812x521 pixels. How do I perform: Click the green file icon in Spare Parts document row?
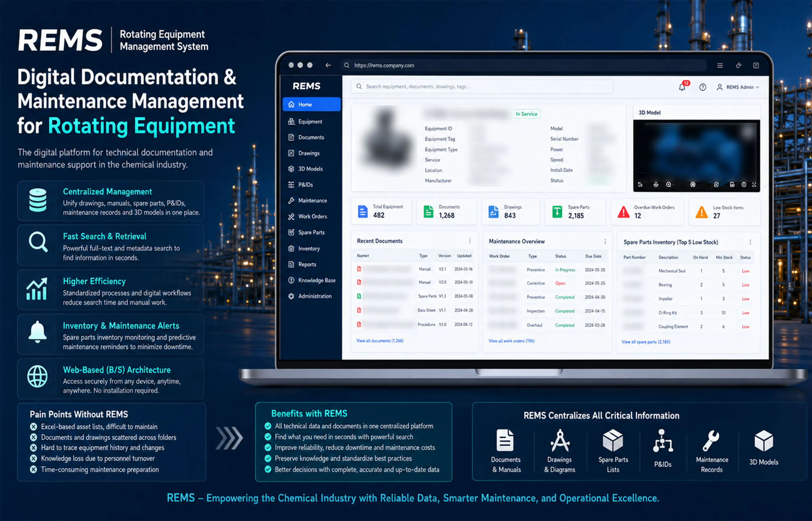pos(359,296)
